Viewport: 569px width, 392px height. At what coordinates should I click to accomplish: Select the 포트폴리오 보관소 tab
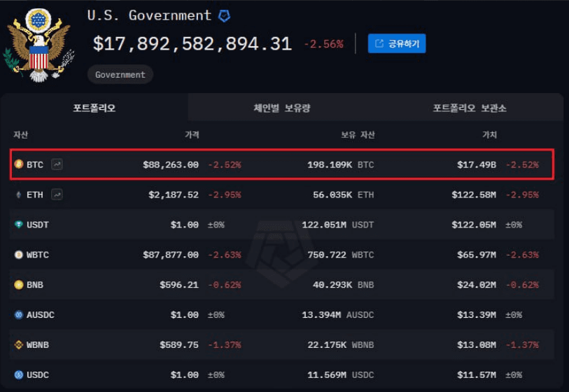469,108
